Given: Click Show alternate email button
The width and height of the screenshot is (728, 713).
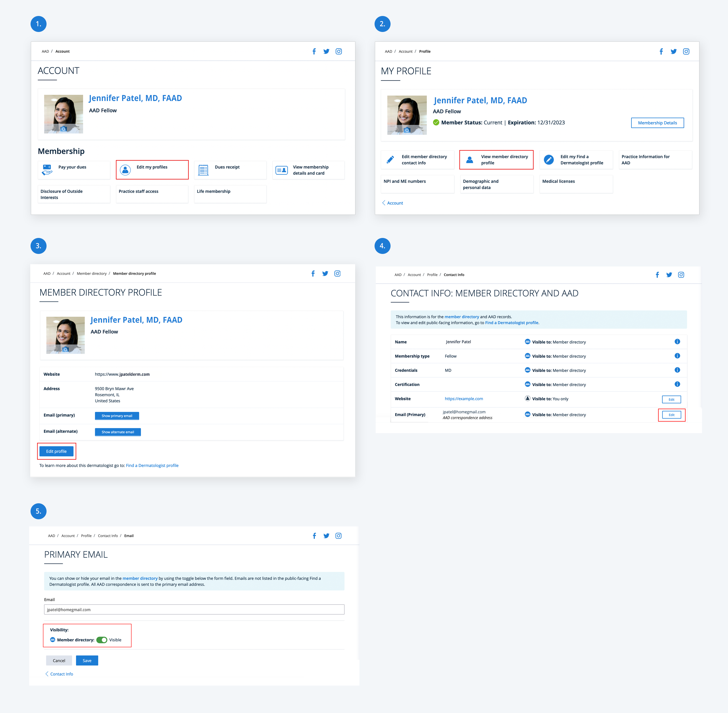Looking at the screenshot, I should coord(118,432).
